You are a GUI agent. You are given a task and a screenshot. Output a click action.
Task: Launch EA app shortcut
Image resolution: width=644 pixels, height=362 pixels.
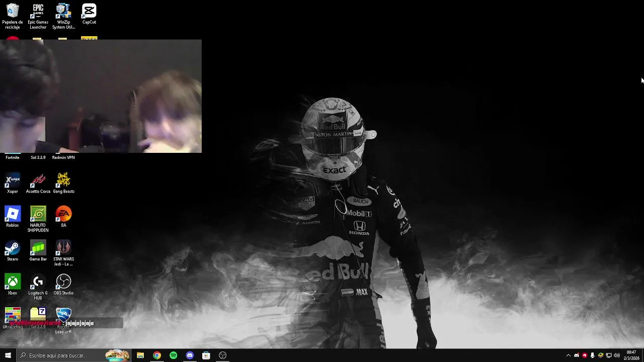tap(63, 217)
